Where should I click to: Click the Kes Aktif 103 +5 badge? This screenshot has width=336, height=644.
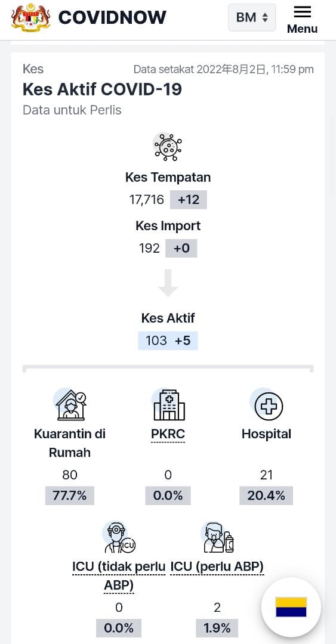(168, 340)
